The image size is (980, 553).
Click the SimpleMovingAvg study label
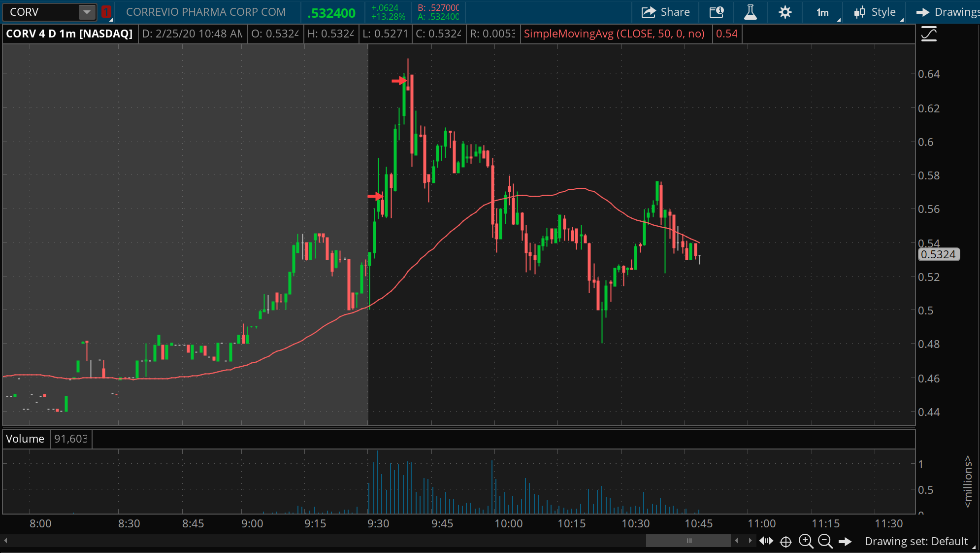tap(614, 34)
